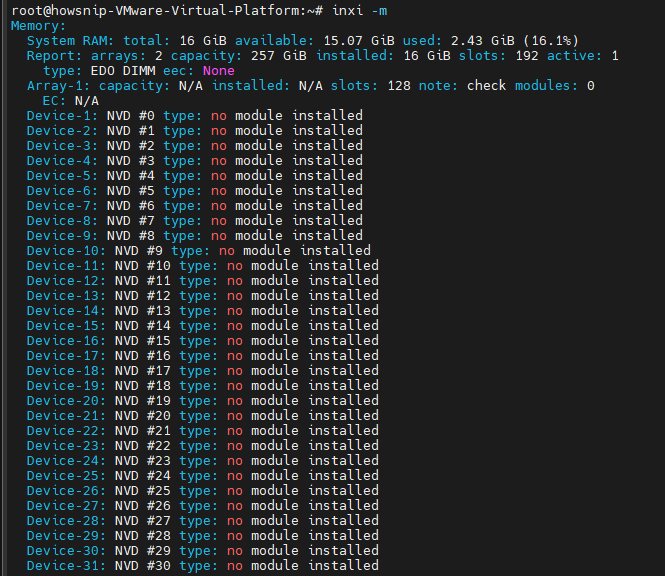Click the 'Device-7:' label
Image resolution: width=665 pixels, height=576 pixels.
[62, 206]
